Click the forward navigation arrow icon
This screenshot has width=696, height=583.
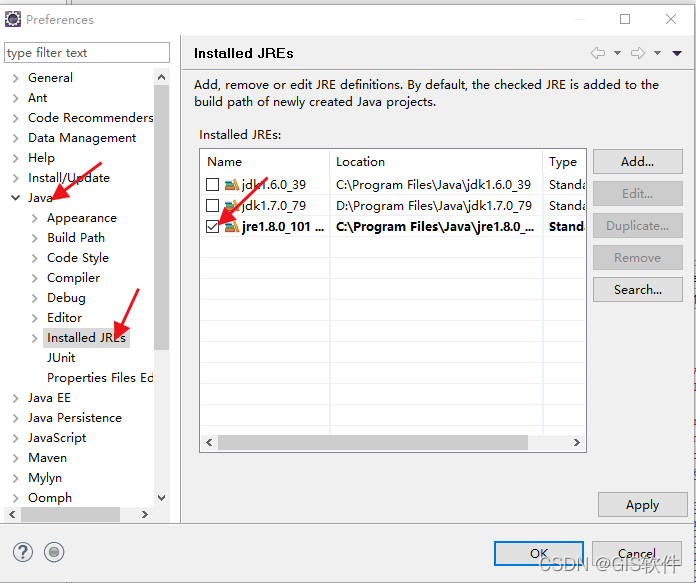(638, 53)
